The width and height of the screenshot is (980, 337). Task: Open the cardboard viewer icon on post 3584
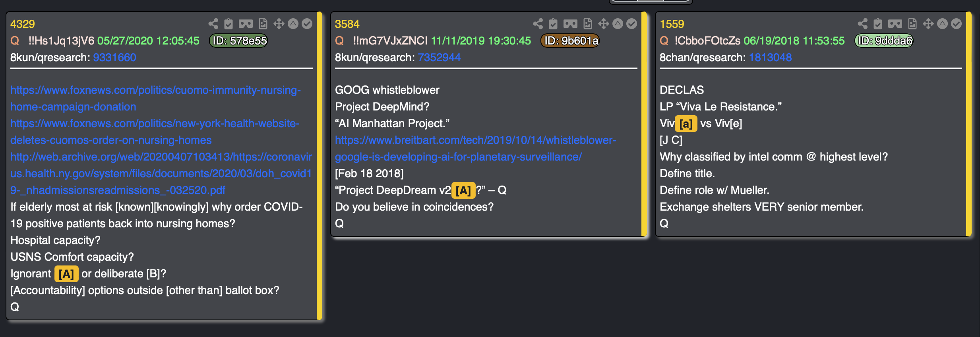570,24
